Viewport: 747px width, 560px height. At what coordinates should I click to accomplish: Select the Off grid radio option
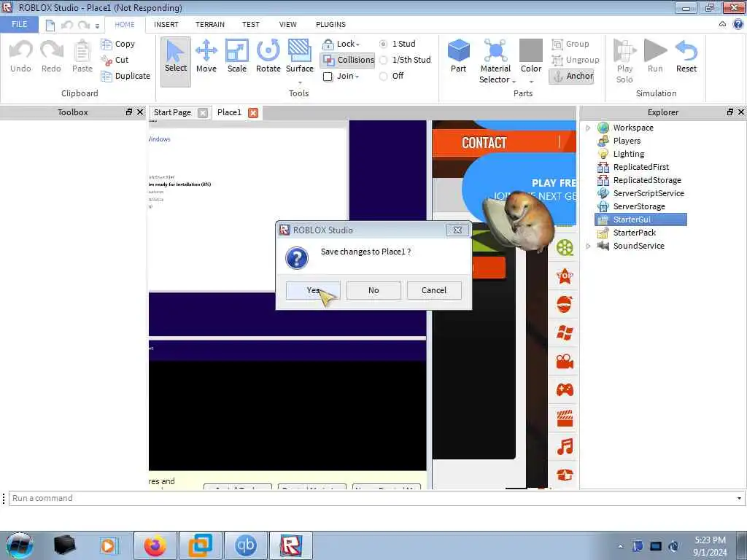click(x=383, y=76)
